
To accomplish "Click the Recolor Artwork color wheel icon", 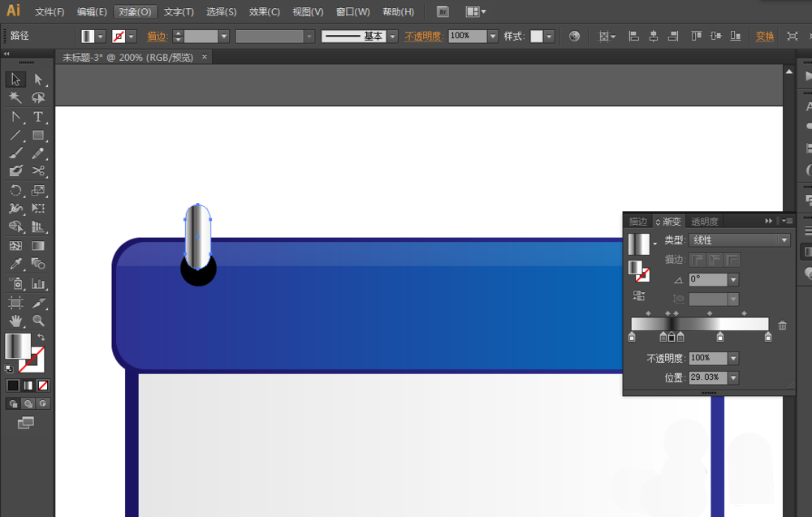I will 574,37.
